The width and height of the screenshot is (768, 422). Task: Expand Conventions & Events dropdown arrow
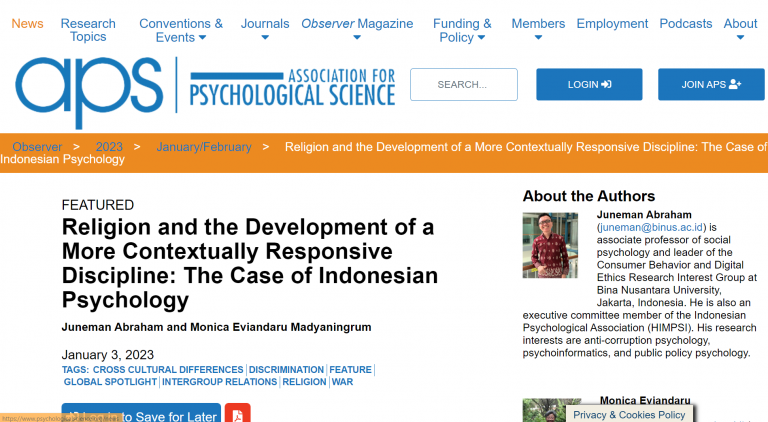(x=202, y=38)
